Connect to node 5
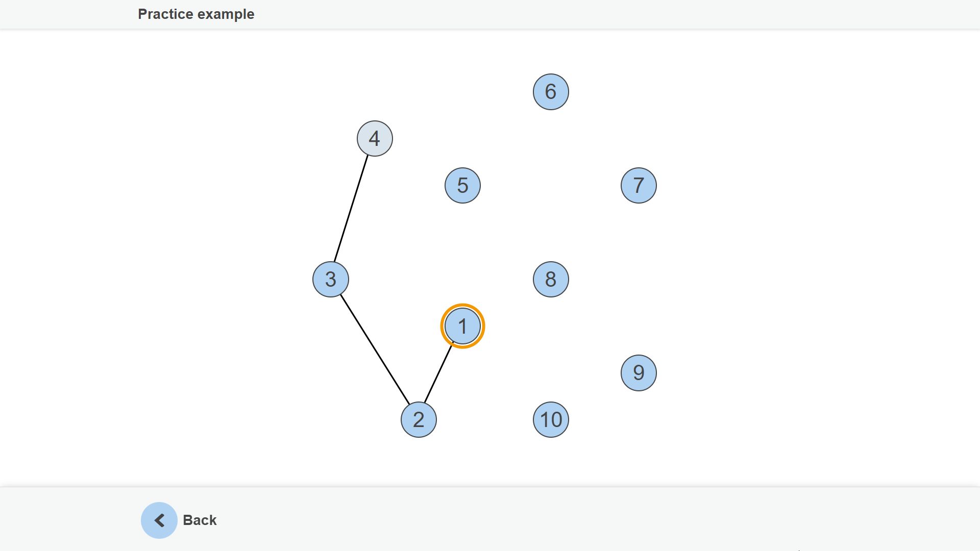This screenshot has height=551, width=980. pyautogui.click(x=462, y=185)
